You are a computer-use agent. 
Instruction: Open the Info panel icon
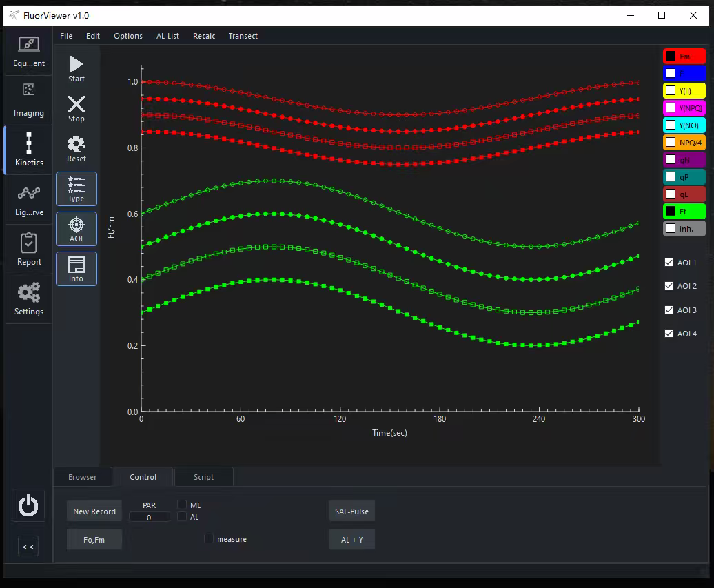(x=76, y=268)
